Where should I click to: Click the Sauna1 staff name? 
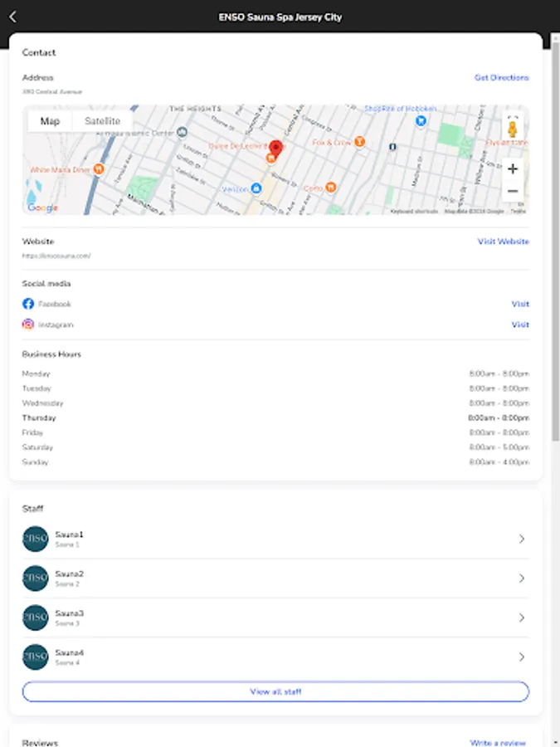69,535
